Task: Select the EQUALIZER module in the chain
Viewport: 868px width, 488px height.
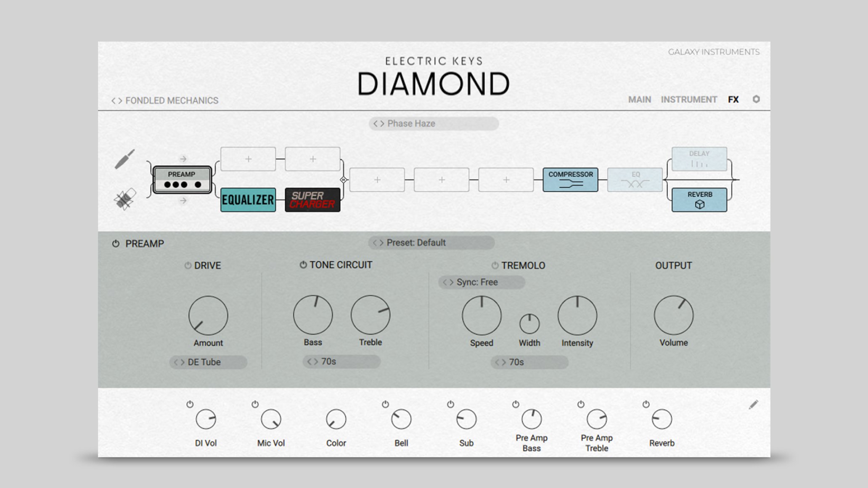Action: (248, 200)
